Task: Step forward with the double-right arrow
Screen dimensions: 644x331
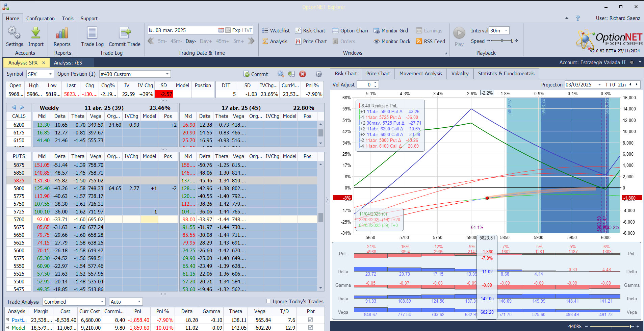Action: click(251, 41)
